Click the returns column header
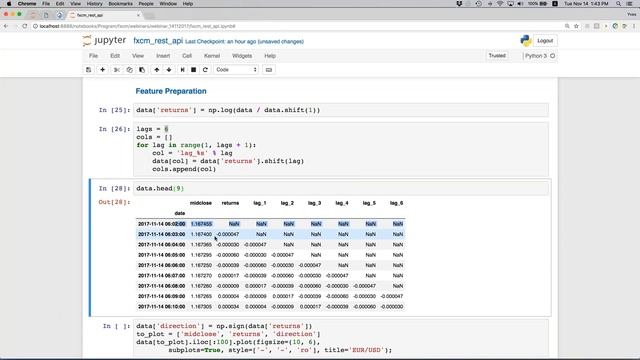The image size is (640, 360). point(230,203)
